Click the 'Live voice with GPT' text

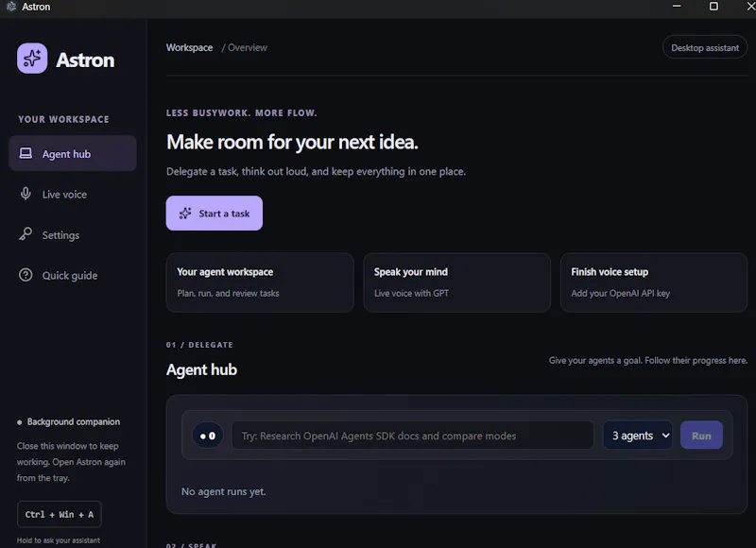tap(412, 293)
